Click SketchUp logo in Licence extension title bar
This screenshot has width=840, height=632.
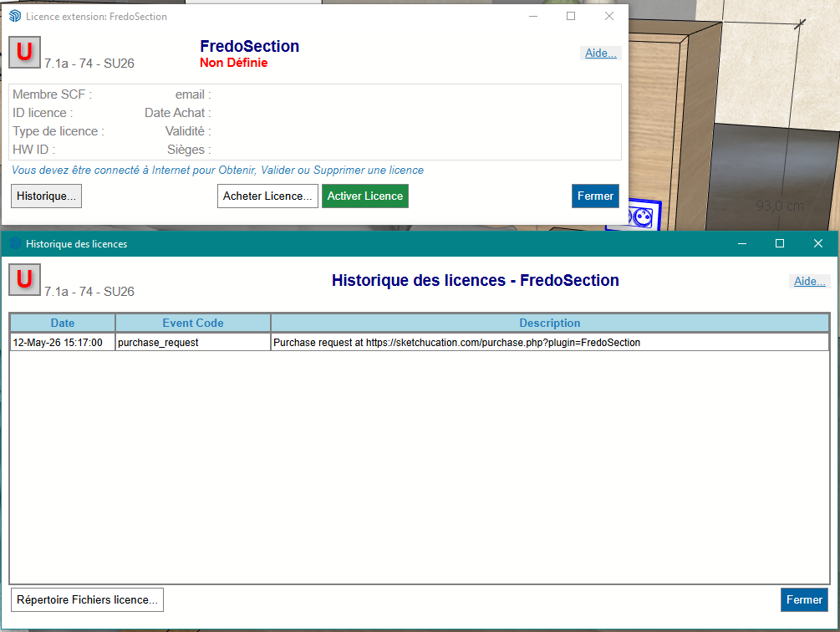point(15,16)
